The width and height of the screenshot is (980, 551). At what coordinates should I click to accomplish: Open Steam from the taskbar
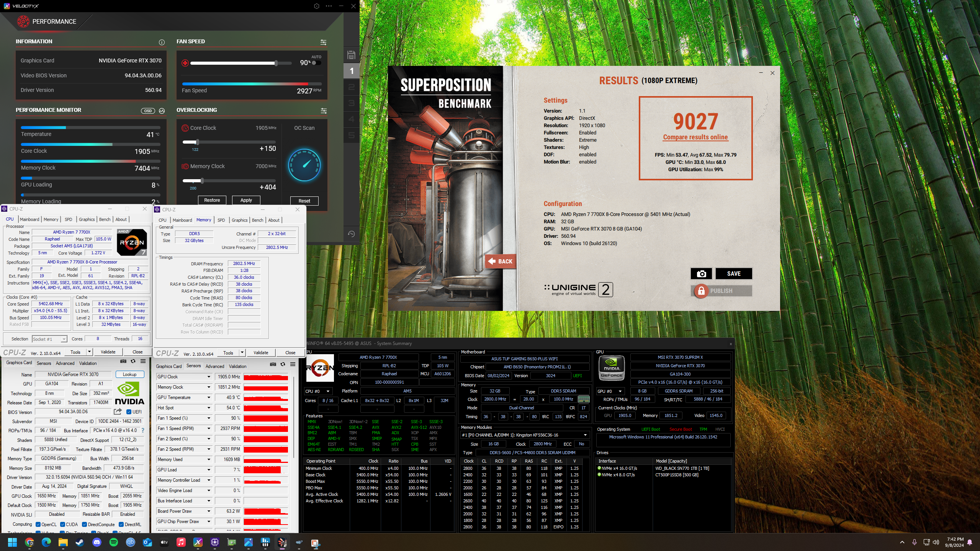pyautogui.click(x=80, y=542)
